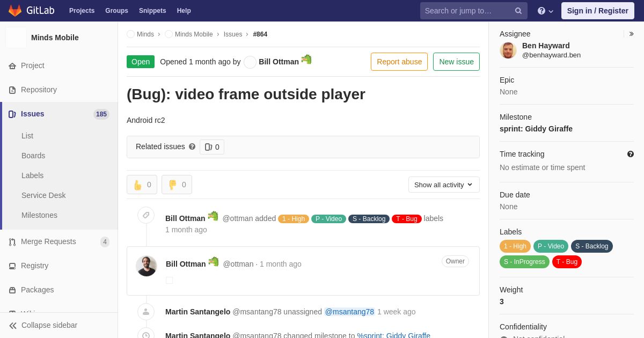Click sidebar label P - Video
Viewport: 644px width, 338px height.
pos(551,246)
